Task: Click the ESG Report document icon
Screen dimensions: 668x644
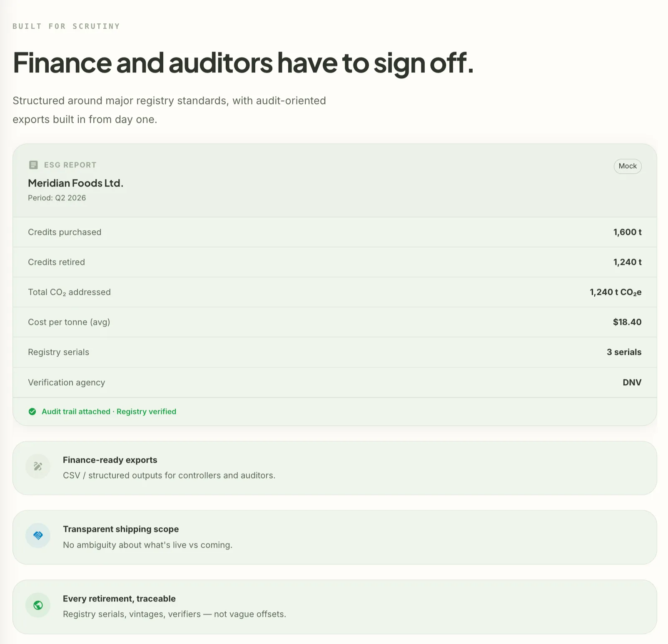Action: pos(33,165)
